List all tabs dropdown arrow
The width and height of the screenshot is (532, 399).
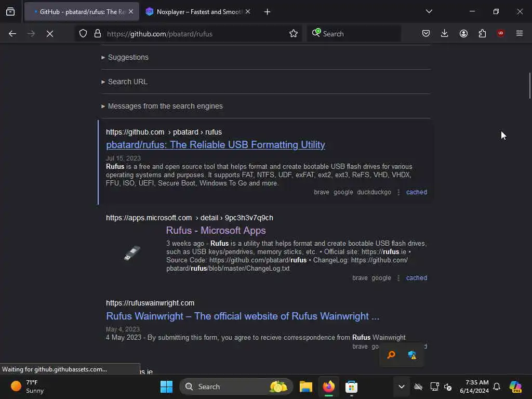(429, 11)
